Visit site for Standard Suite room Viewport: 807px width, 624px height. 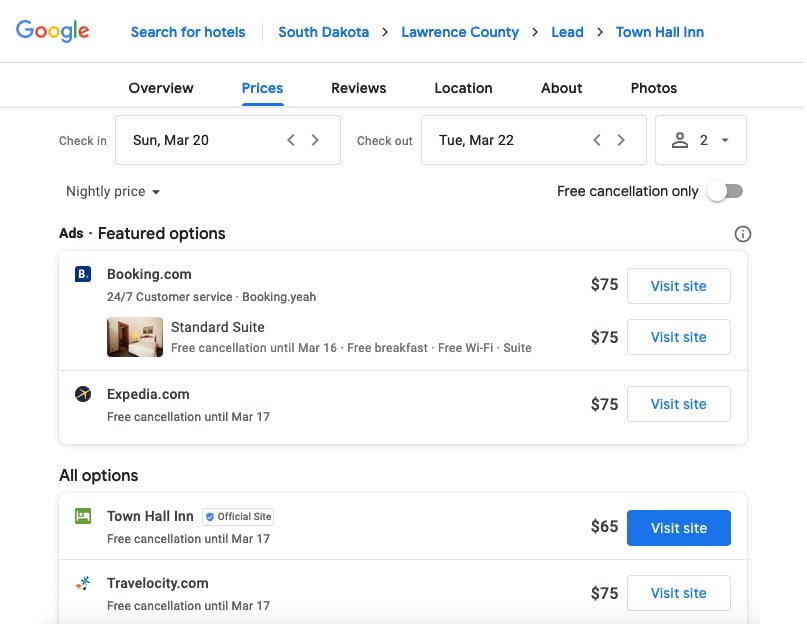[x=678, y=337]
